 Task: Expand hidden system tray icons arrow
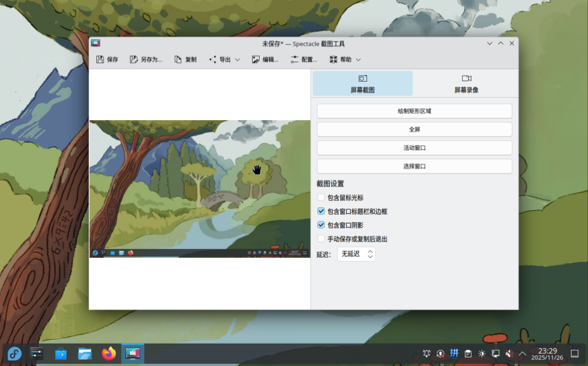tap(522, 353)
